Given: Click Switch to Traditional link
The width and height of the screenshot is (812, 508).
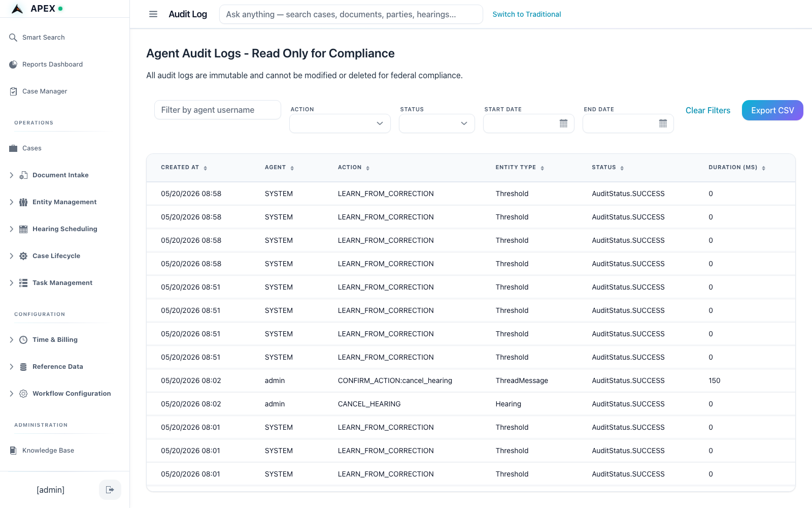Looking at the screenshot, I should point(527,14).
